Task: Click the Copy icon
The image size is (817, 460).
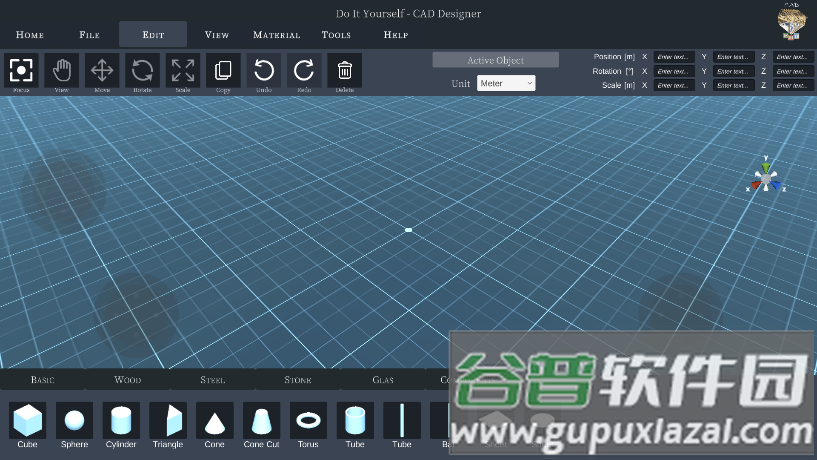Action: (x=224, y=70)
